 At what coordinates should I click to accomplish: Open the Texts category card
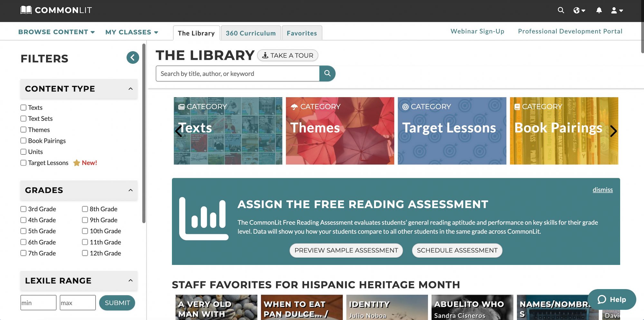pyautogui.click(x=228, y=131)
